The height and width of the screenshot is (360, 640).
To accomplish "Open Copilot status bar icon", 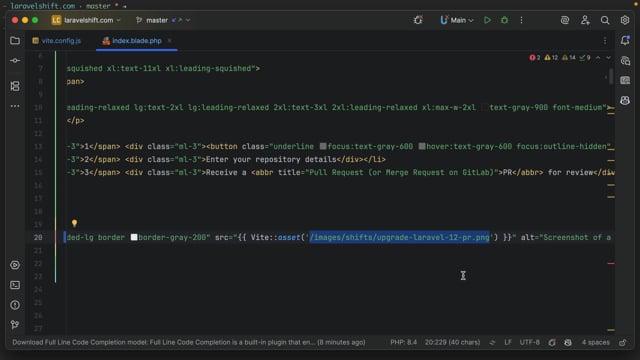I will tap(568, 342).
